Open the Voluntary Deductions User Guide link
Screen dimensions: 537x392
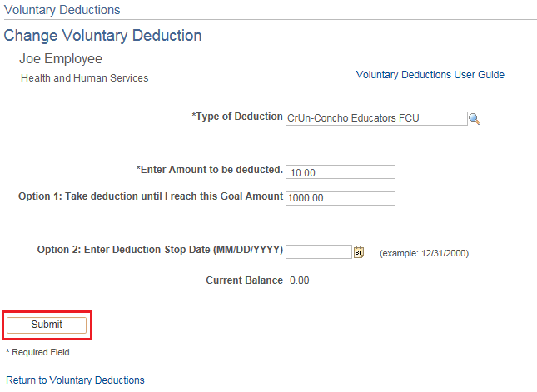pos(430,75)
